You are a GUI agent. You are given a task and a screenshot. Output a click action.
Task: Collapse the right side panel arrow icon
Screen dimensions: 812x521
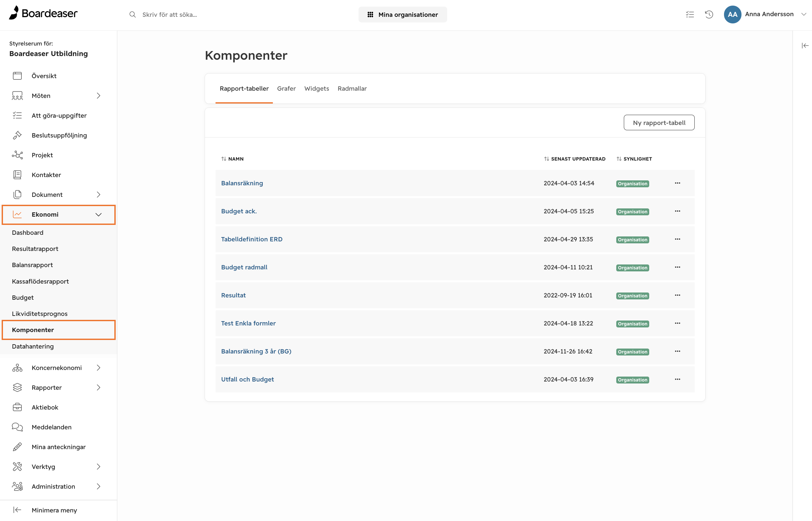(805, 46)
